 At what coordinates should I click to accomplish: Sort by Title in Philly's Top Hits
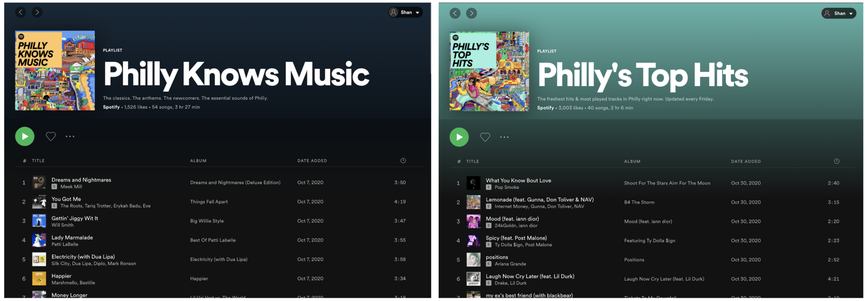click(473, 161)
